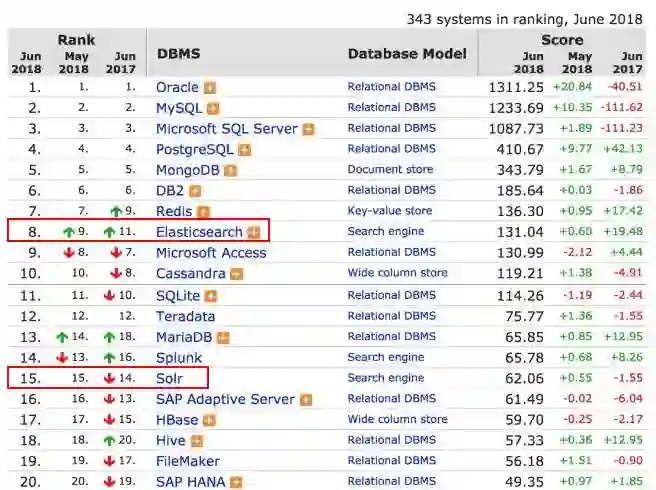
Task: Click Document store in MongoDB row
Action: tap(390, 169)
